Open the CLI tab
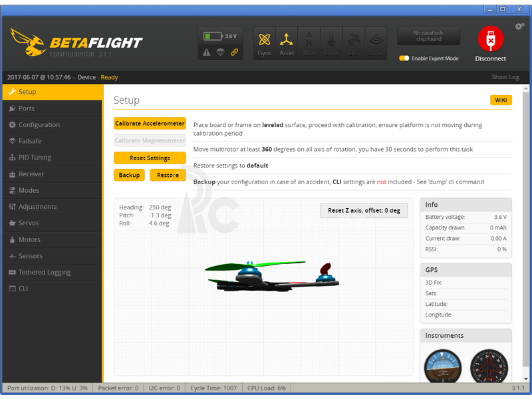This screenshot has height=399, width=532. point(53,289)
